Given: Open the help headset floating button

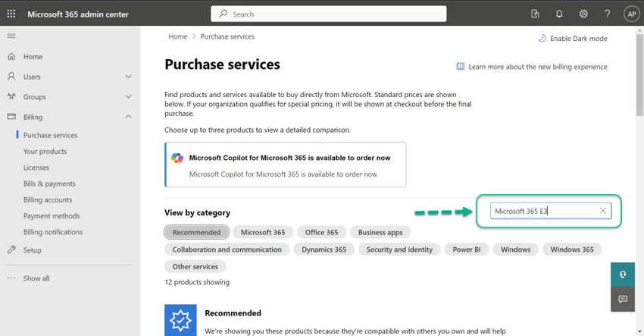Looking at the screenshot, I should coord(623,275).
